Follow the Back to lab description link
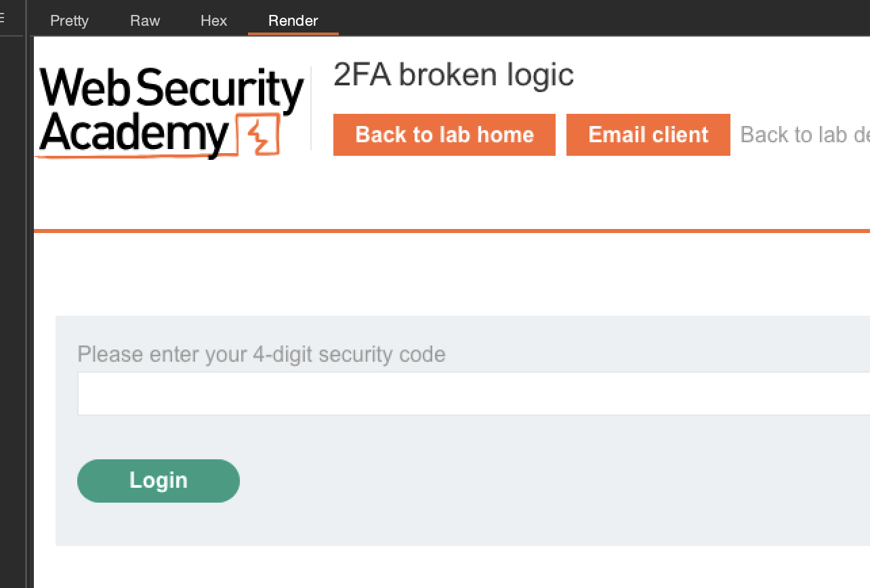Viewport: 870px width, 588px height. point(804,135)
